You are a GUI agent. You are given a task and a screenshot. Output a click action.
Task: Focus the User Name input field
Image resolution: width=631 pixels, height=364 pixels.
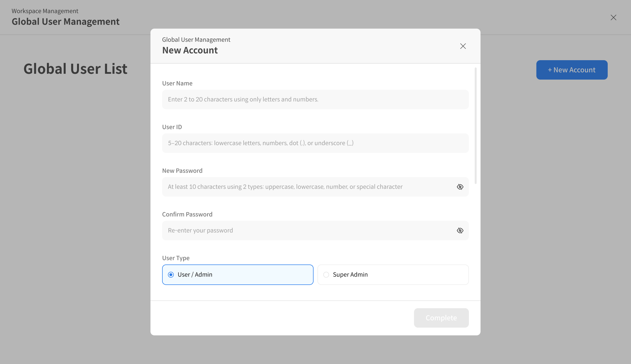coord(315,100)
